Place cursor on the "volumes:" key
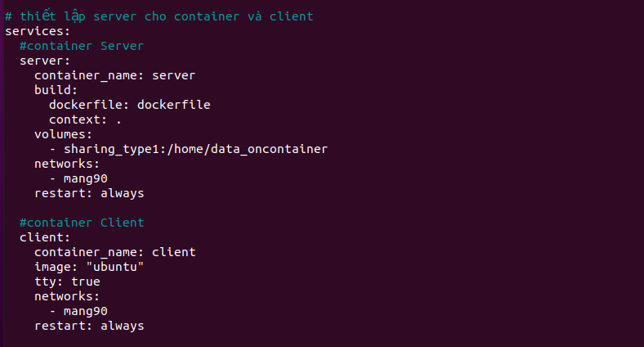This screenshot has height=347, width=644. (63, 134)
